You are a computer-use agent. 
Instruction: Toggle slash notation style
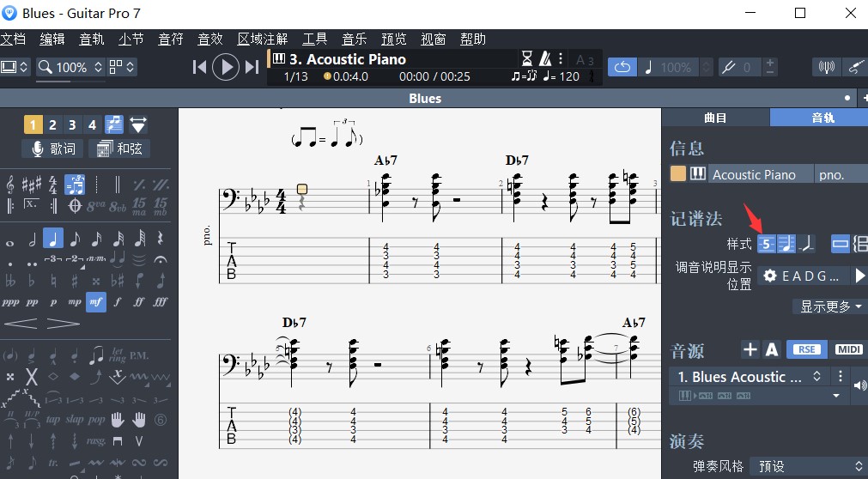point(806,244)
